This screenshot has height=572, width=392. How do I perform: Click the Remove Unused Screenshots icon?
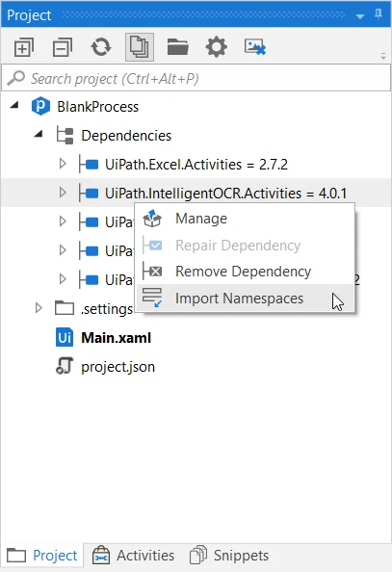coord(255,47)
